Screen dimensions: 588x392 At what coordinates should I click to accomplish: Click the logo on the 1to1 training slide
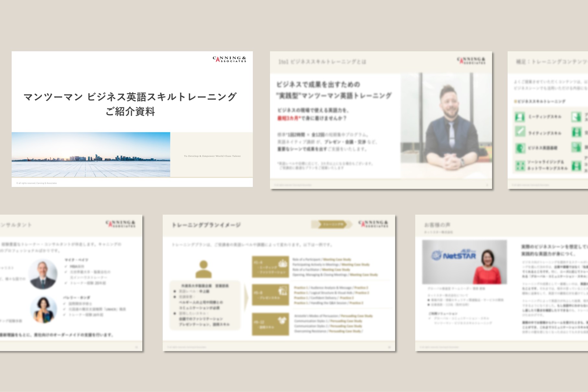click(x=471, y=61)
